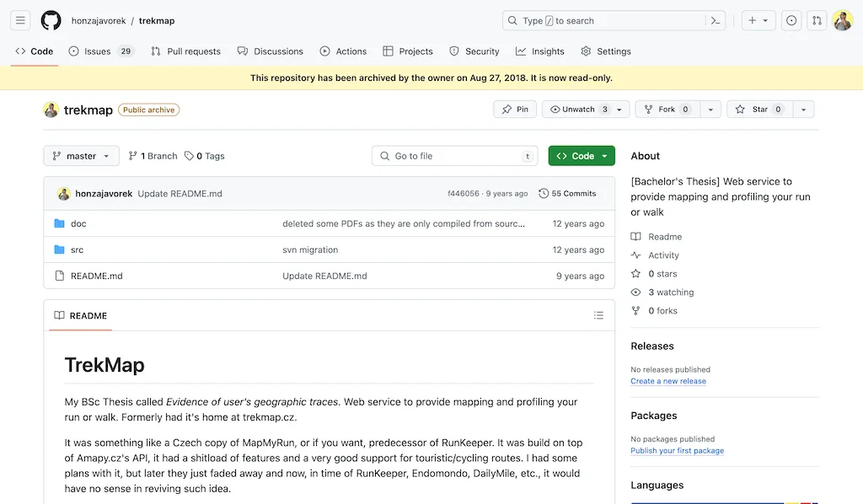Click the src folder icon
The width and height of the screenshot is (863, 504).
tap(60, 249)
